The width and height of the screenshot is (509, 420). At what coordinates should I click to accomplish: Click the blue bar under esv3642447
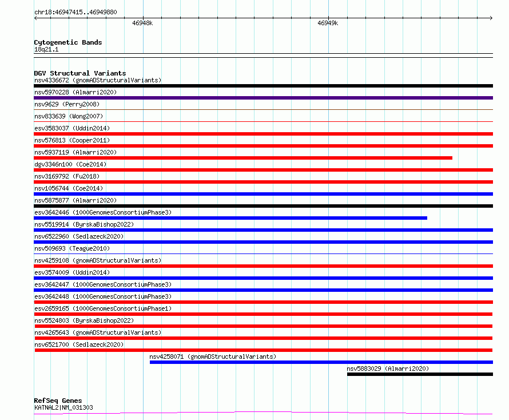coord(263,290)
